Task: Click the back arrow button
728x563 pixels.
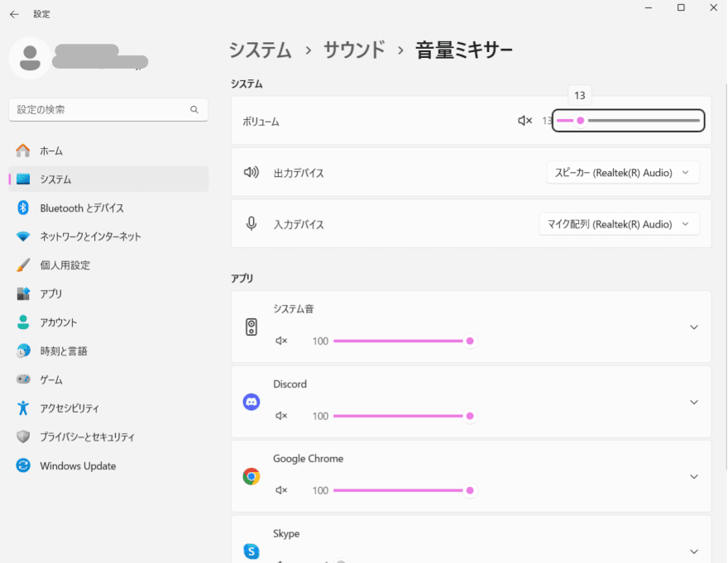Action: (14, 14)
